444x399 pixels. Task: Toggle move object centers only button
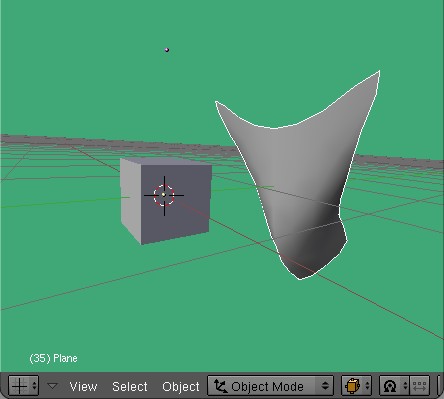[x=419, y=386]
